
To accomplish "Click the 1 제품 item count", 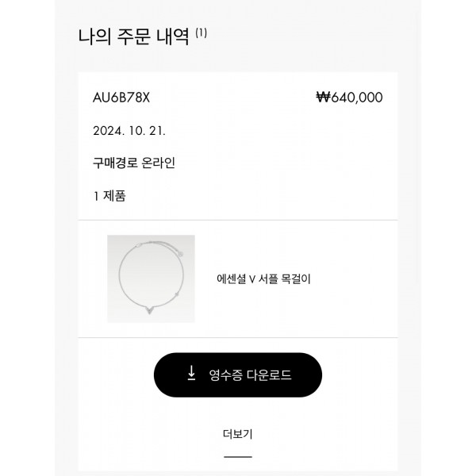I will (109, 196).
